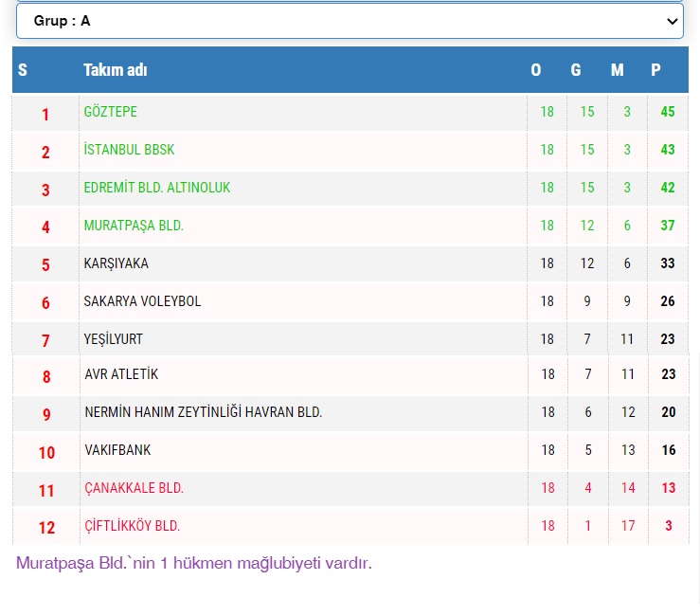Screen dimensions: 700x616
Task: Open MURATPAŞA BLD. team entry
Action: pyautogui.click(x=134, y=226)
